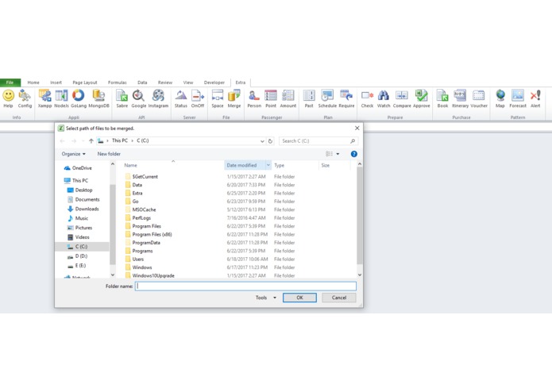Select the Windows10Upgrade folder
The image size is (552, 392).
coord(150,275)
